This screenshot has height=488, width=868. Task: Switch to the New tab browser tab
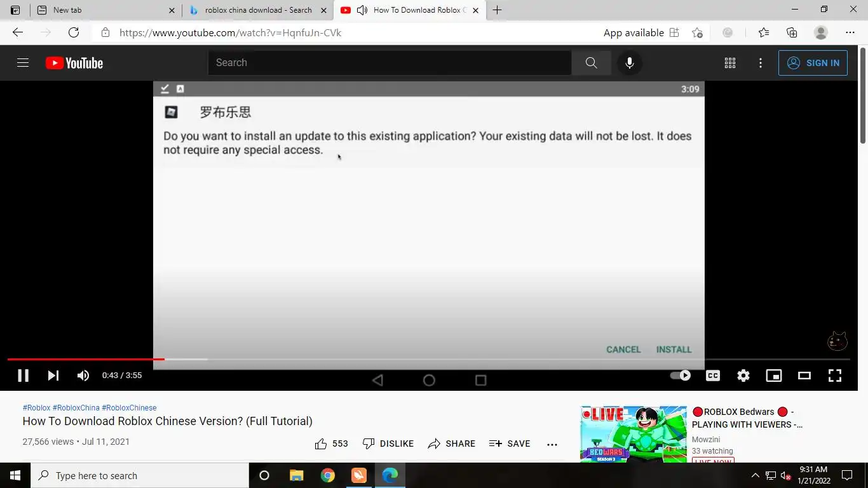tap(105, 10)
